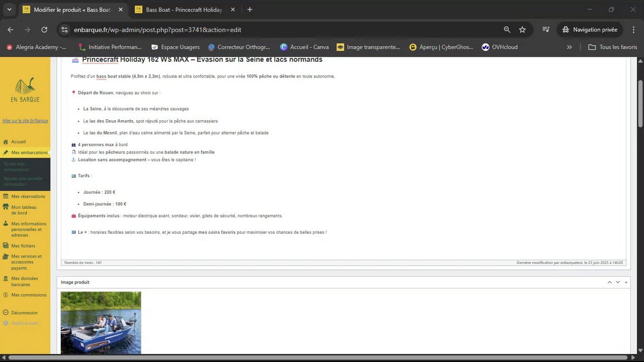Click the Mon tableau de bord store icon
The height and width of the screenshot is (362, 644).
(6, 207)
